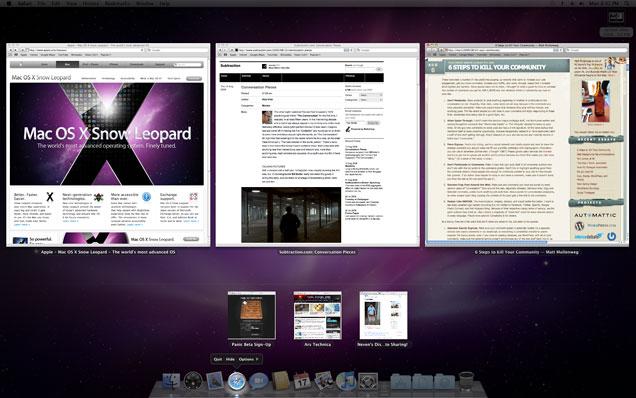Click 'Apple - Mac OS X Snow Leopard' window label
This screenshot has height=398, width=636.
click(108, 252)
